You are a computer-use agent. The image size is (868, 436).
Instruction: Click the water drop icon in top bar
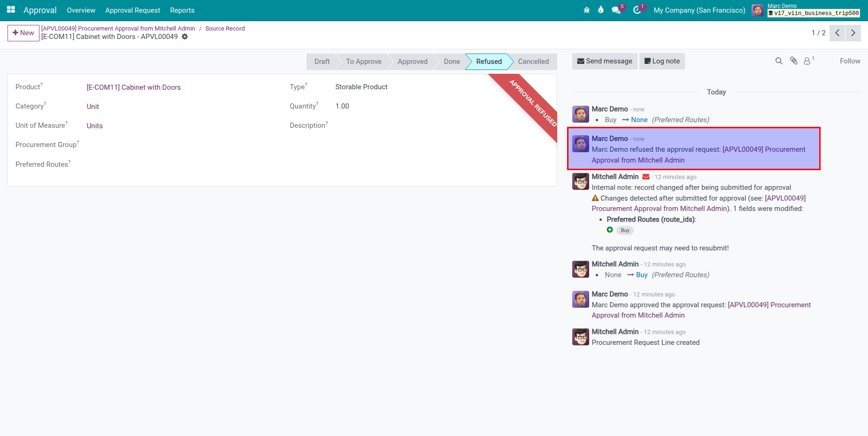[601, 10]
